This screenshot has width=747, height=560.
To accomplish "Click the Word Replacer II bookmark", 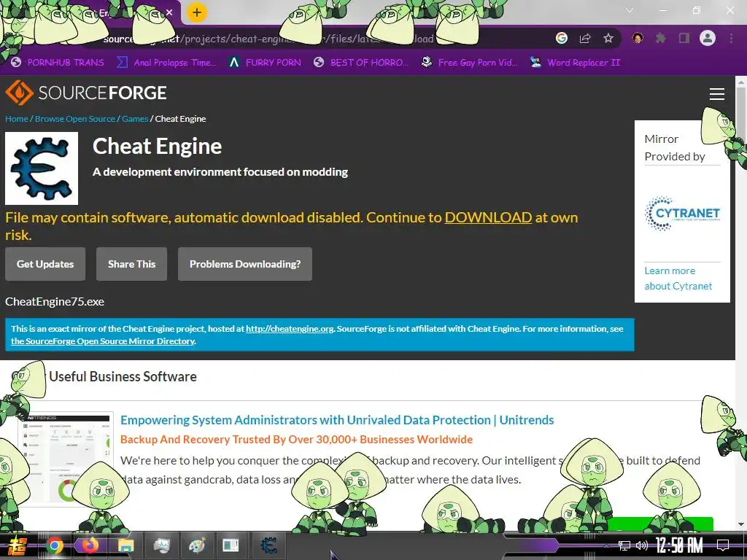I will tap(576, 63).
